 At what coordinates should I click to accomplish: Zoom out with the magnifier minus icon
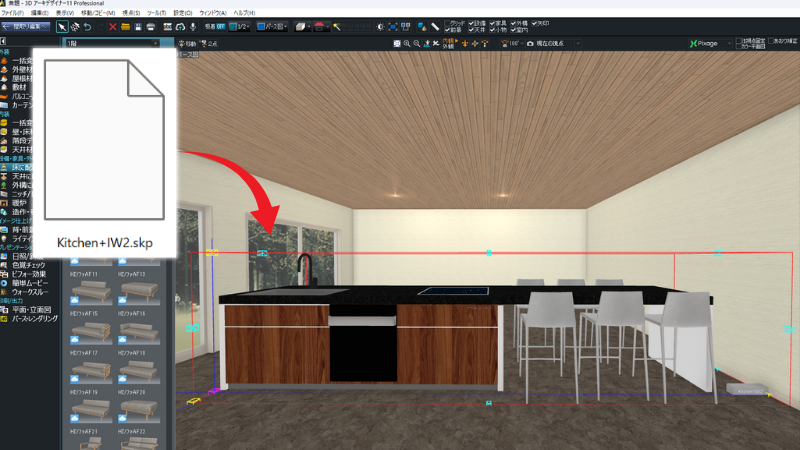(x=417, y=43)
